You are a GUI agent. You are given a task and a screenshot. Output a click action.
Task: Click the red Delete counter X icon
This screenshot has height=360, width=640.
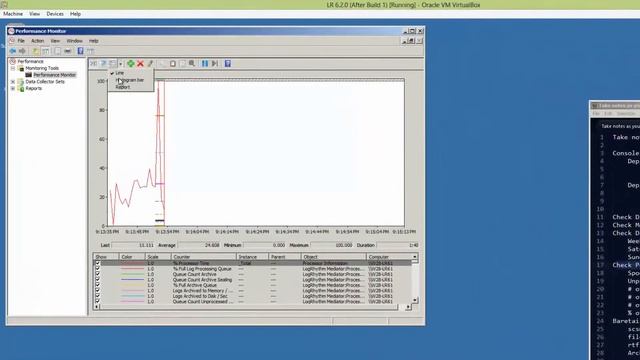pyautogui.click(x=140, y=64)
